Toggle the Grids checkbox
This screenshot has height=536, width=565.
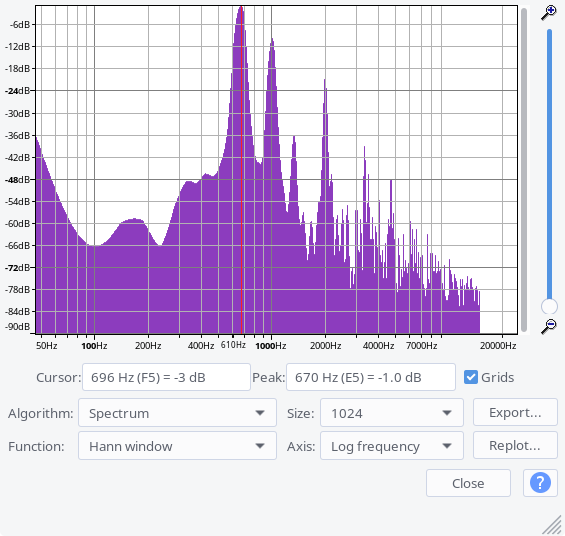[x=471, y=377]
